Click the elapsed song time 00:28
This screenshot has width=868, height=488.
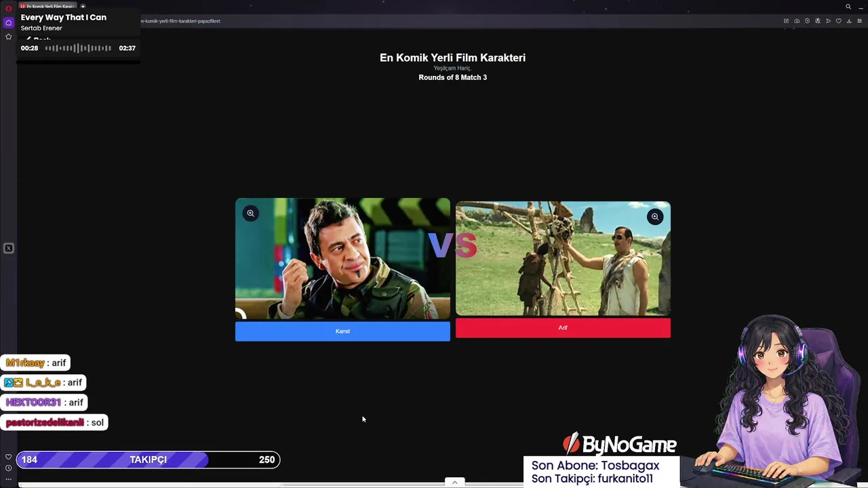29,48
